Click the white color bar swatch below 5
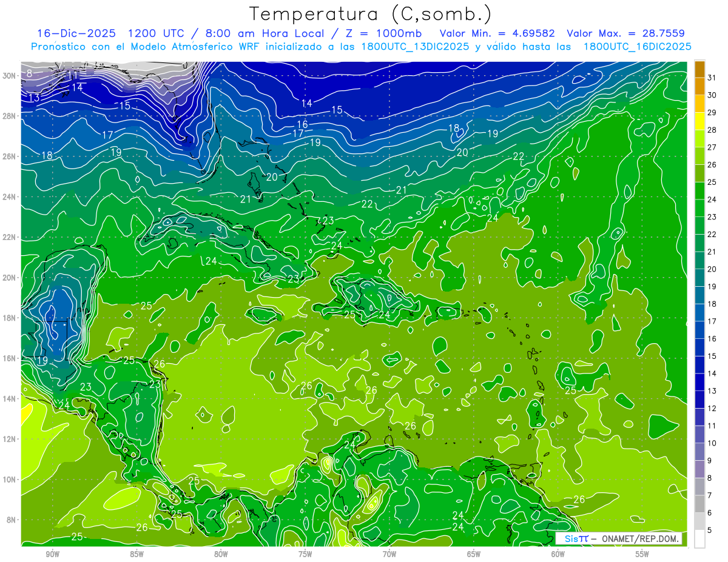The width and height of the screenshot is (728, 562). 699,539
